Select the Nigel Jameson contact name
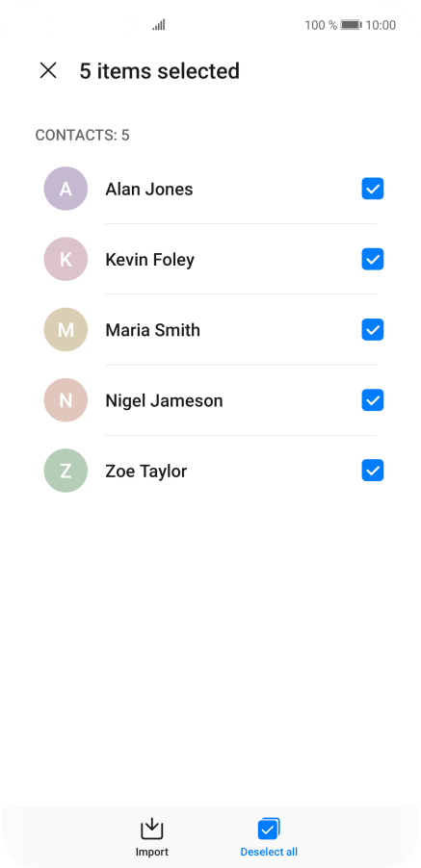This screenshot has height=868, width=421. [x=164, y=400]
